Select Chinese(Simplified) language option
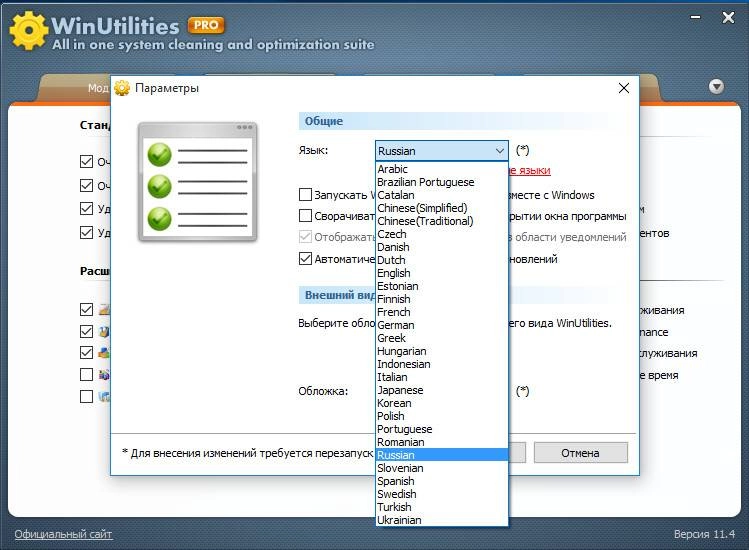This screenshot has height=550, width=749. point(441,208)
